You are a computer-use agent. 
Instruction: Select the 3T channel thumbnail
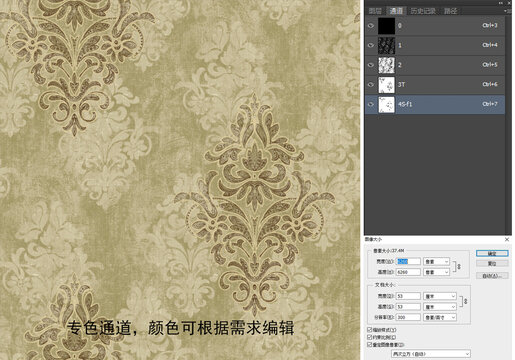(x=387, y=85)
